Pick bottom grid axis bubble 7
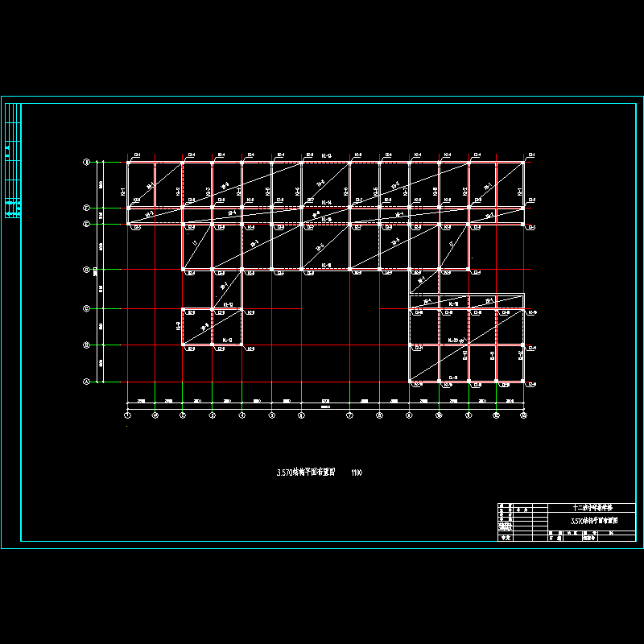Viewport: 644px width, 644px height. (x=349, y=415)
